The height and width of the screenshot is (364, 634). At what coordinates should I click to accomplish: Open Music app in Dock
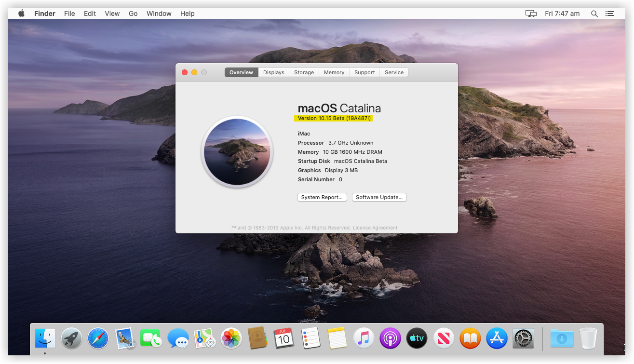pyautogui.click(x=364, y=338)
